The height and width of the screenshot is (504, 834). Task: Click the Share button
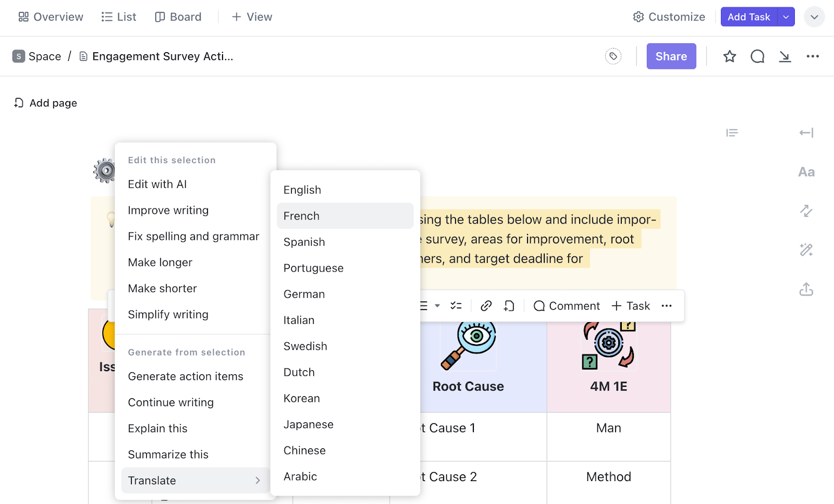click(x=671, y=56)
